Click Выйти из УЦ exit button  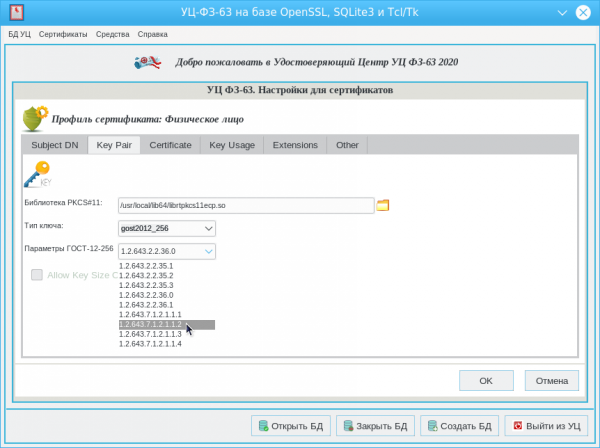546,425
